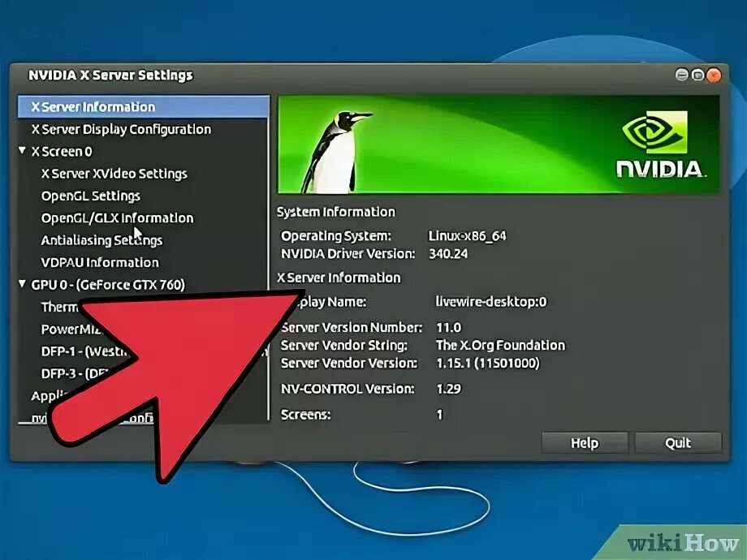The height and width of the screenshot is (560, 747).
Task: Click display name livewire-desktop:0
Action: point(491,302)
